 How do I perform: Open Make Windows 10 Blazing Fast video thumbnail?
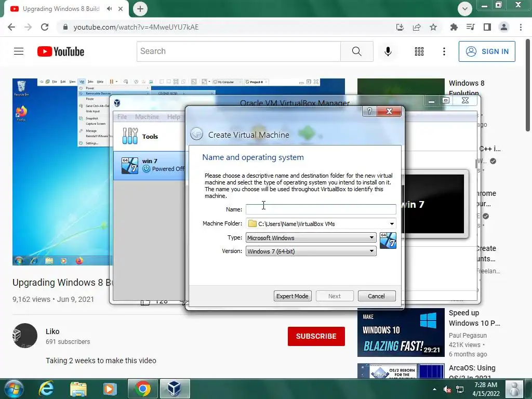tap(401, 332)
